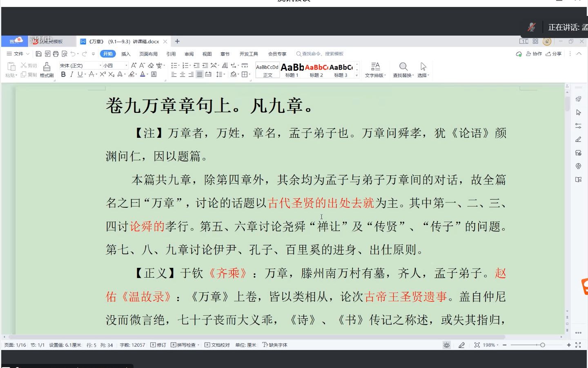Screen dimensions: 588x368
Task: Click the Decrease Indent icon
Action: click(x=196, y=65)
